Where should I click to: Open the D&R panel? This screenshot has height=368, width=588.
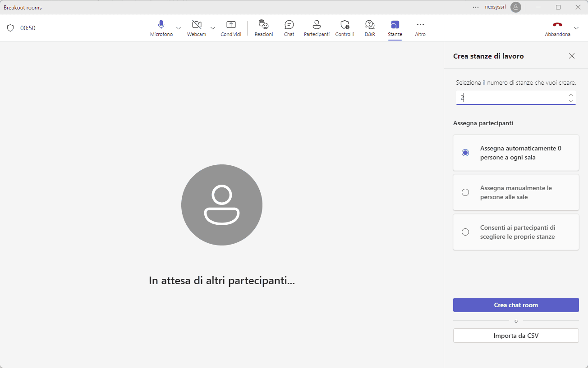pyautogui.click(x=370, y=28)
